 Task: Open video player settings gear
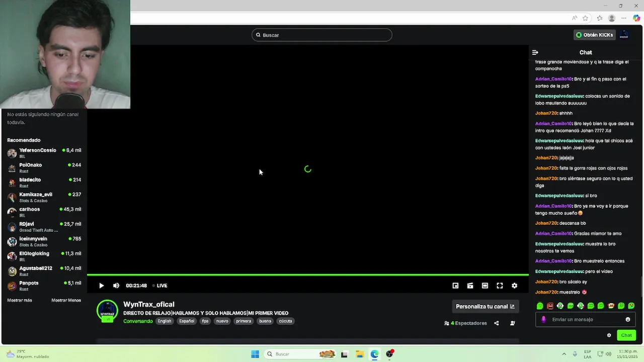tap(514, 286)
